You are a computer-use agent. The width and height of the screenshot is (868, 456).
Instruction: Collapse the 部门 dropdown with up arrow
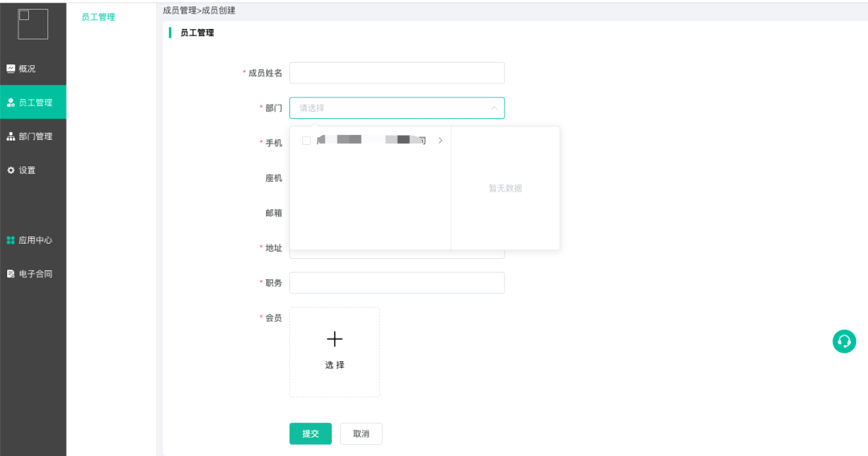pos(493,108)
